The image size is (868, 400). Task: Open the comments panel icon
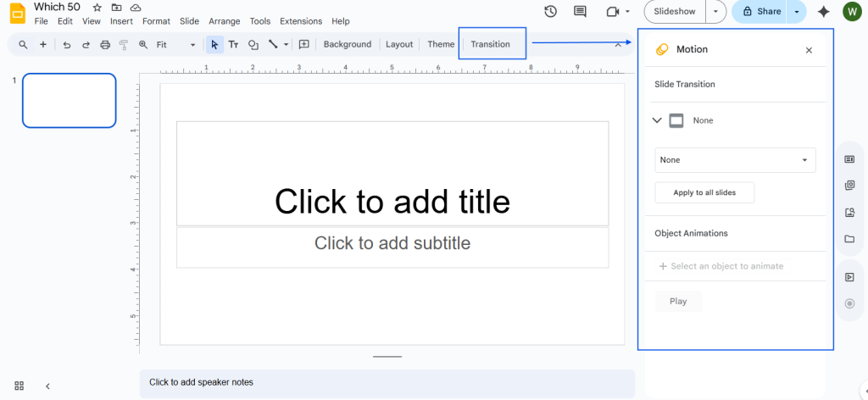[x=580, y=11]
